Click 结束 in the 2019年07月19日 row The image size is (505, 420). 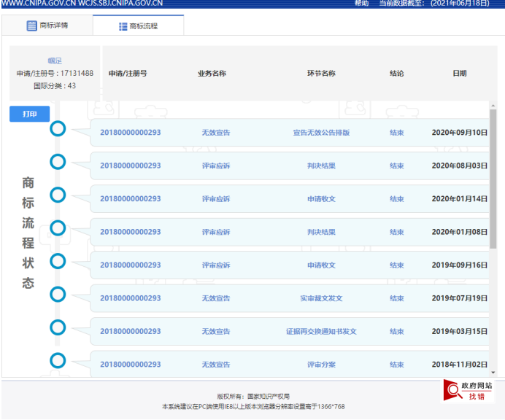coord(397,298)
